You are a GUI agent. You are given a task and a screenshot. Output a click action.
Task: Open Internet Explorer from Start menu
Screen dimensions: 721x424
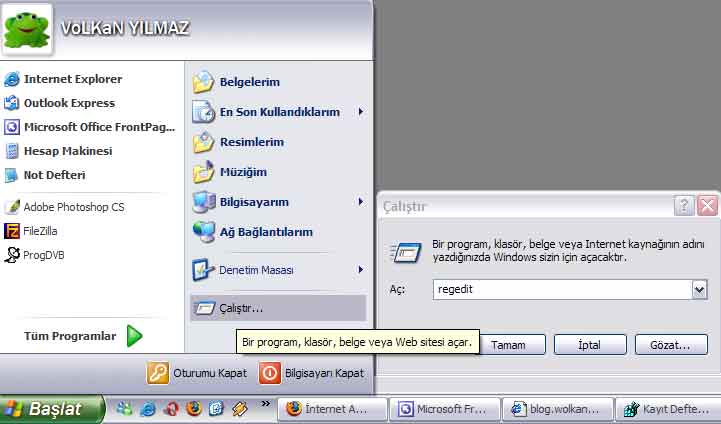click(73, 79)
